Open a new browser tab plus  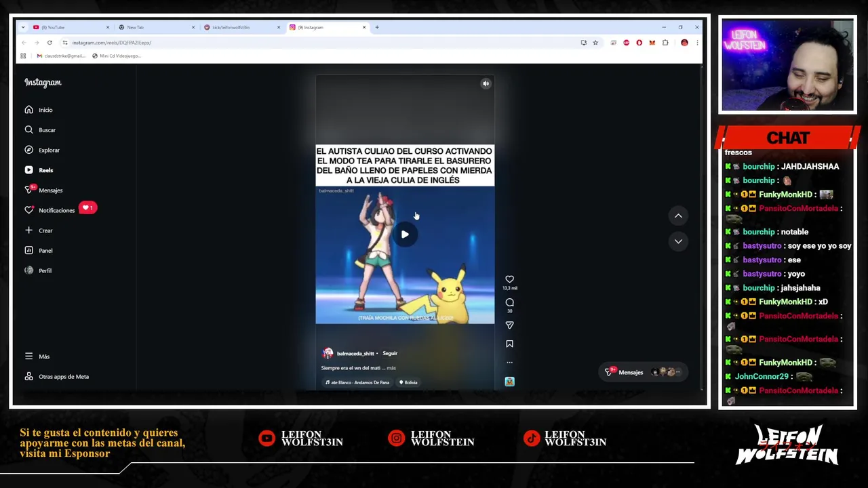click(x=377, y=27)
